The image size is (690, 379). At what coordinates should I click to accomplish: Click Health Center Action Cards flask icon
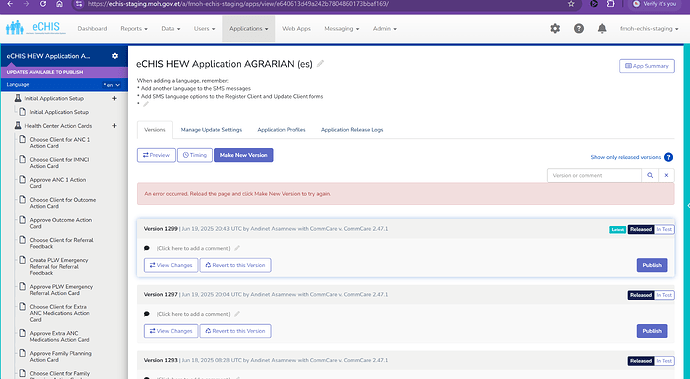[18, 125]
